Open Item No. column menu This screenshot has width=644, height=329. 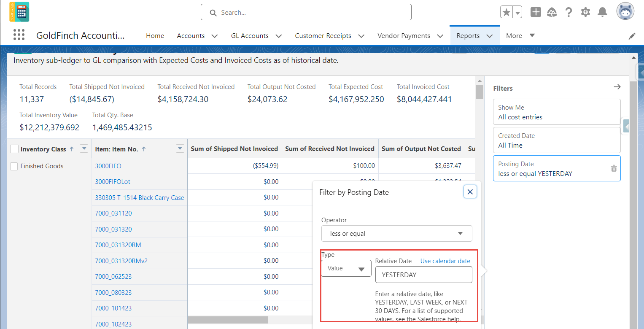(180, 148)
